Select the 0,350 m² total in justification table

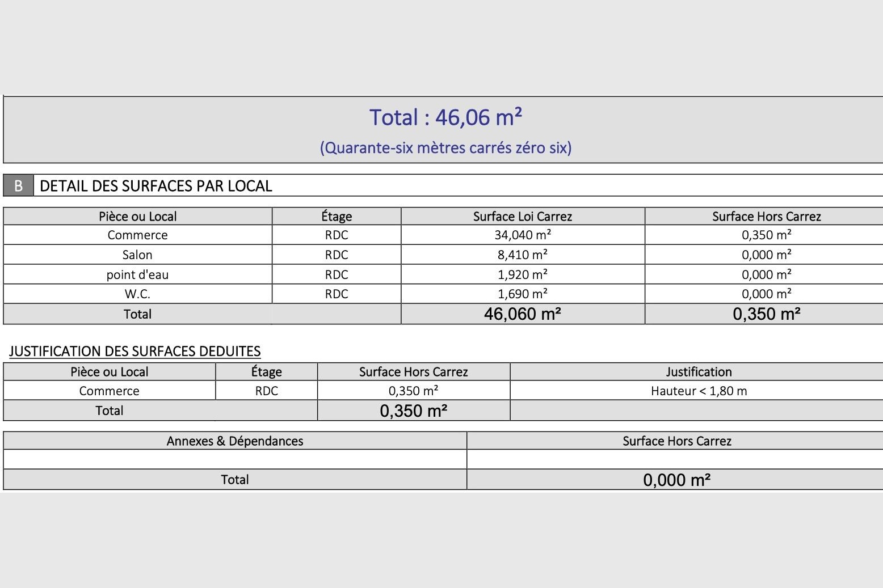pyautogui.click(x=414, y=411)
